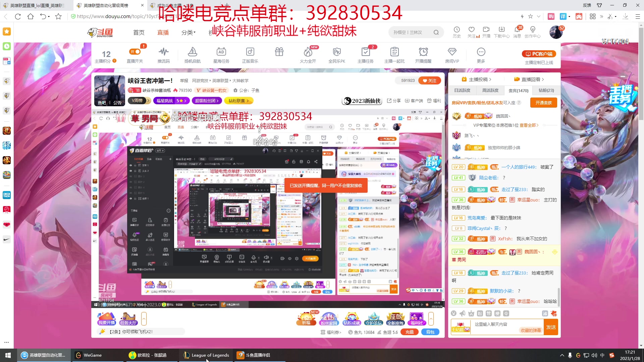
Task: Click the chat input field
Action: (x=496, y=324)
